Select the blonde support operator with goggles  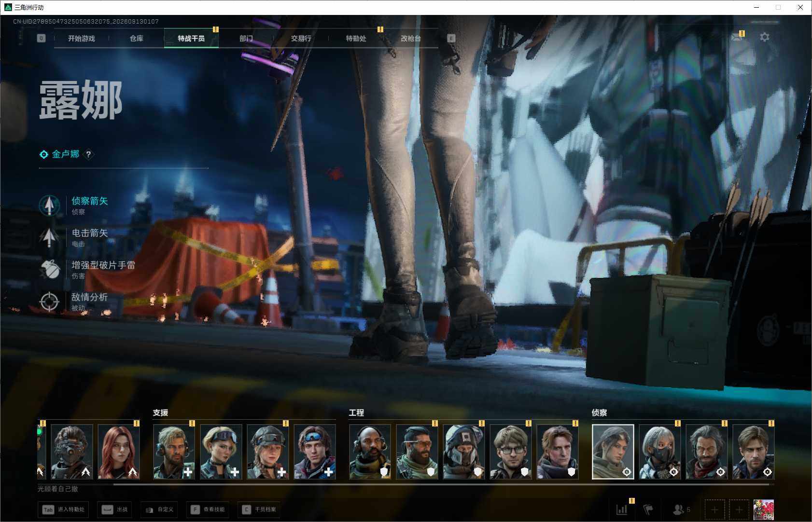(x=221, y=452)
